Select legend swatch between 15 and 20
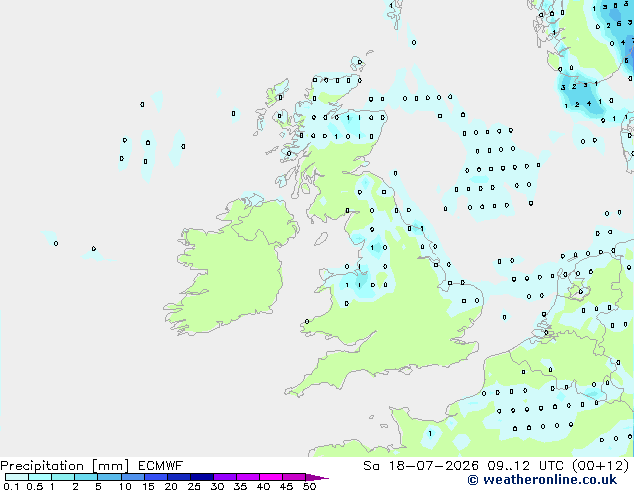 click(x=155, y=477)
